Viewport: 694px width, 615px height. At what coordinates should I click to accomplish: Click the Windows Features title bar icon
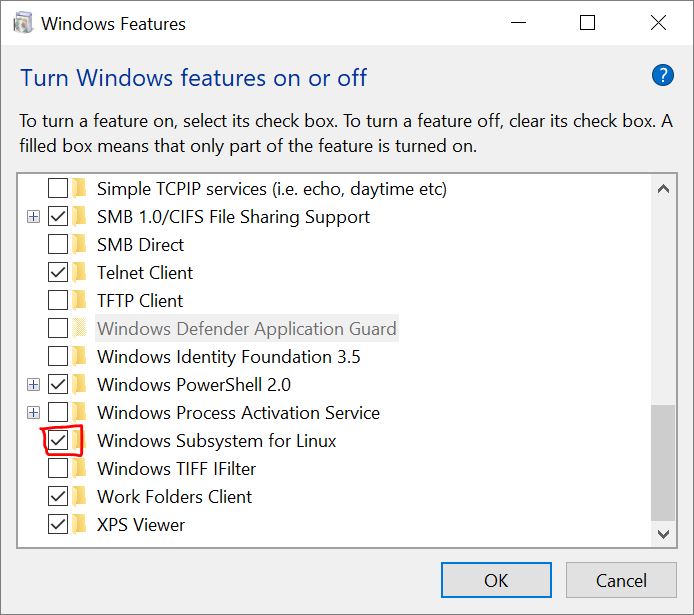tap(24, 23)
